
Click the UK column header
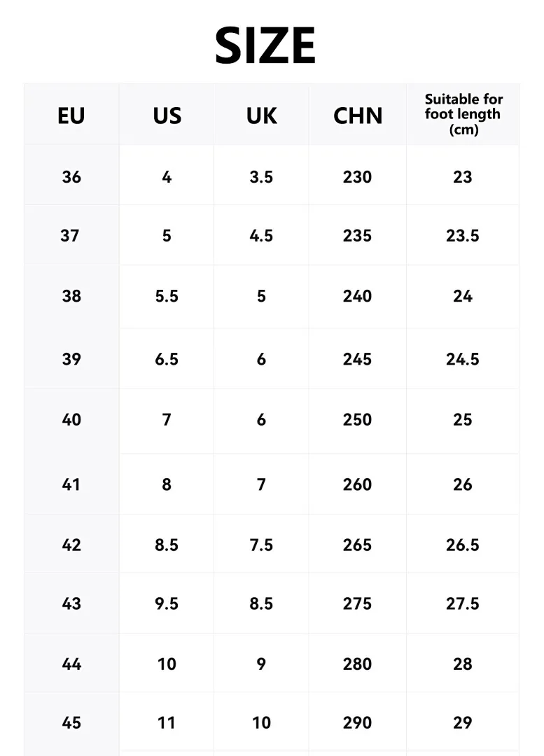click(x=261, y=115)
